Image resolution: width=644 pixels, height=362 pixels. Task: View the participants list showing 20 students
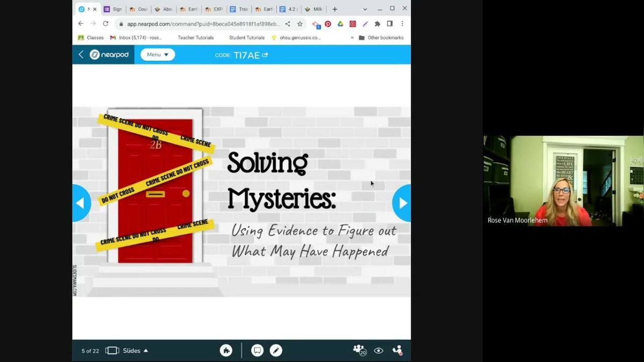point(359,350)
